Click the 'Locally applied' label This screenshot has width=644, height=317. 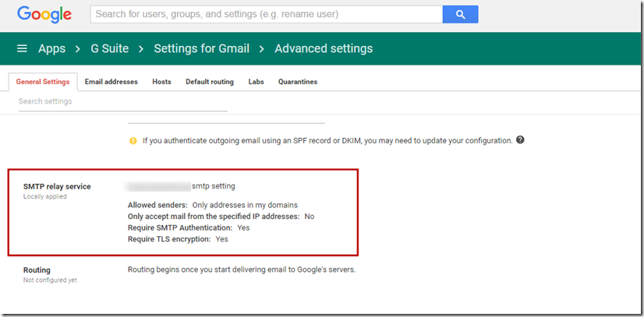click(44, 196)
